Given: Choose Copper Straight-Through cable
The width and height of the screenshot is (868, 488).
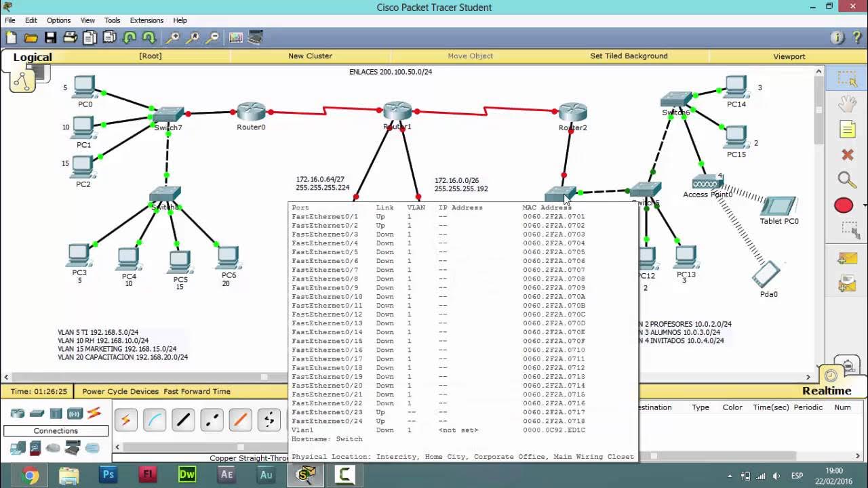Looking at the screenshot, I should pyautogui.click(x=183, y=420).
